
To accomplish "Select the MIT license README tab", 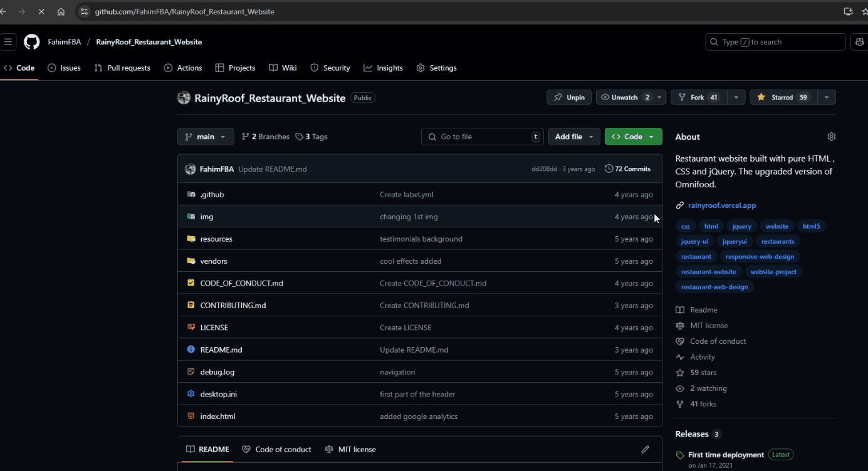I will pyautogui.click(x=350, y=449).
